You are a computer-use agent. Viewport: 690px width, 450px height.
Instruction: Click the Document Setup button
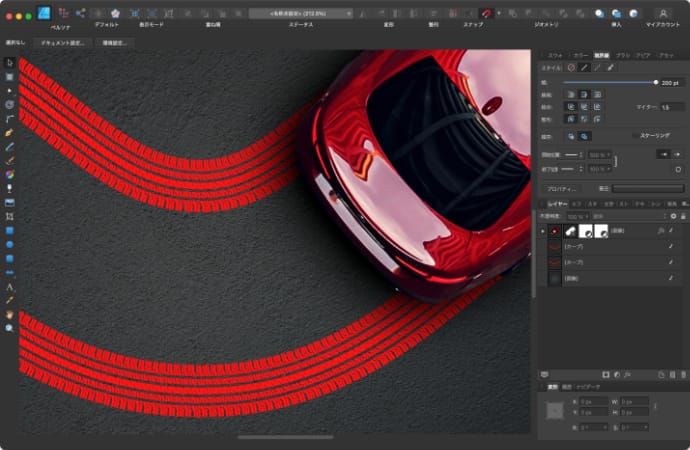pyautogui.click(x=62, y=44)
